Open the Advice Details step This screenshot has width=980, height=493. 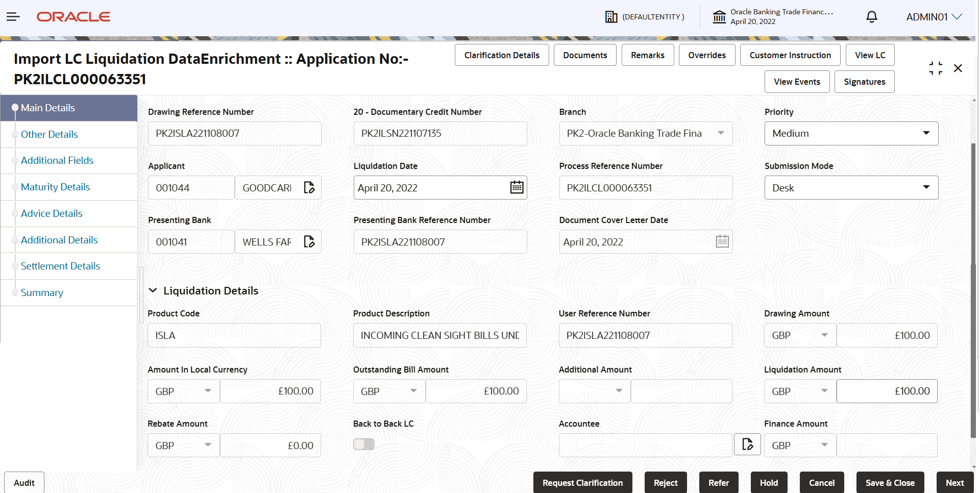coord(69,214)
